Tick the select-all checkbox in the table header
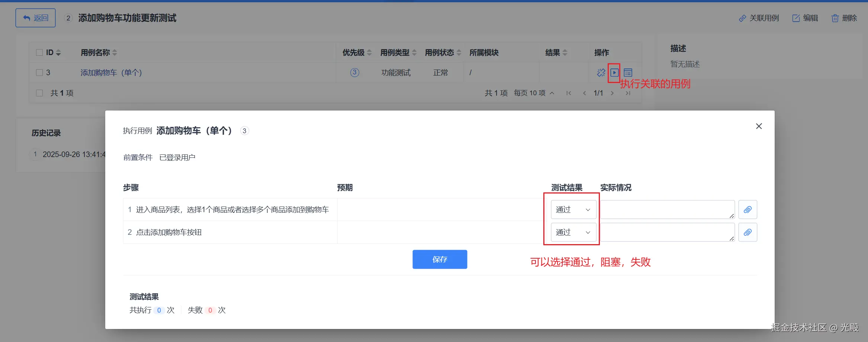Screen dimensions: 868x342 [x=39, y=52]
